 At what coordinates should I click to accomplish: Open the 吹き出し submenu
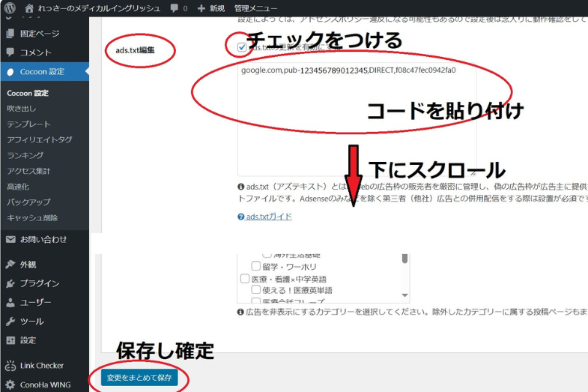[x=22, y=109]
